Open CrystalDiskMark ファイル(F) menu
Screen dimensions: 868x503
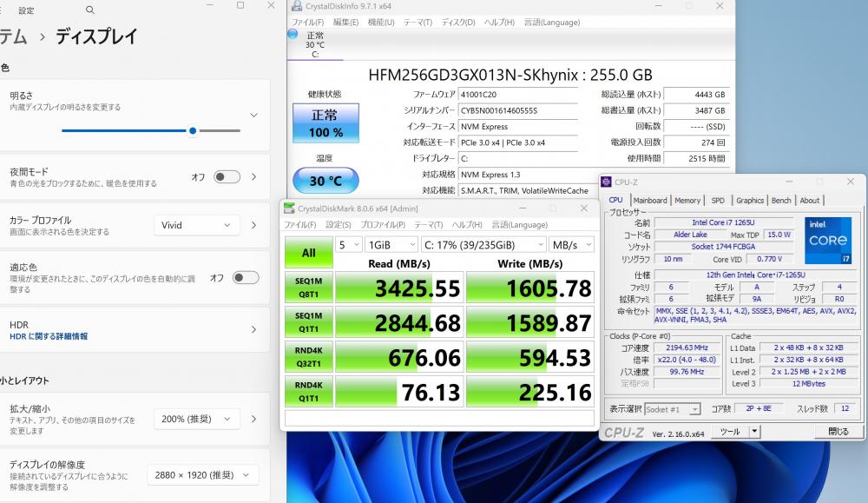300,224
